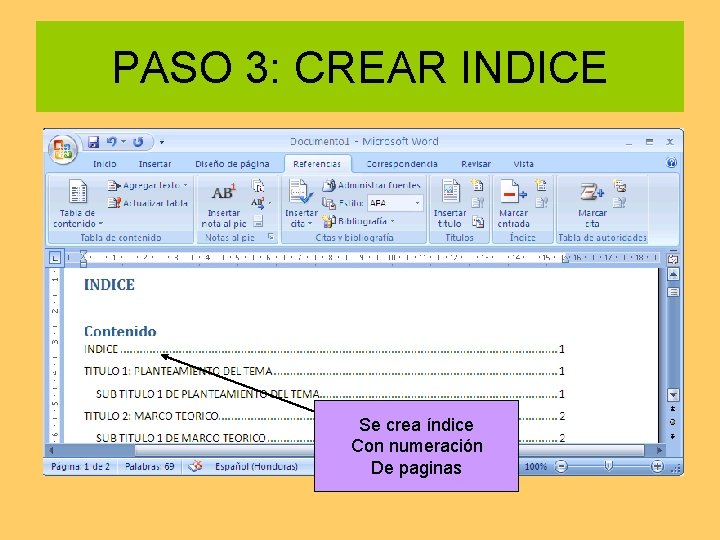Open Insertar cita dropdown
This screenshot has width=720, height=540.
301,203
